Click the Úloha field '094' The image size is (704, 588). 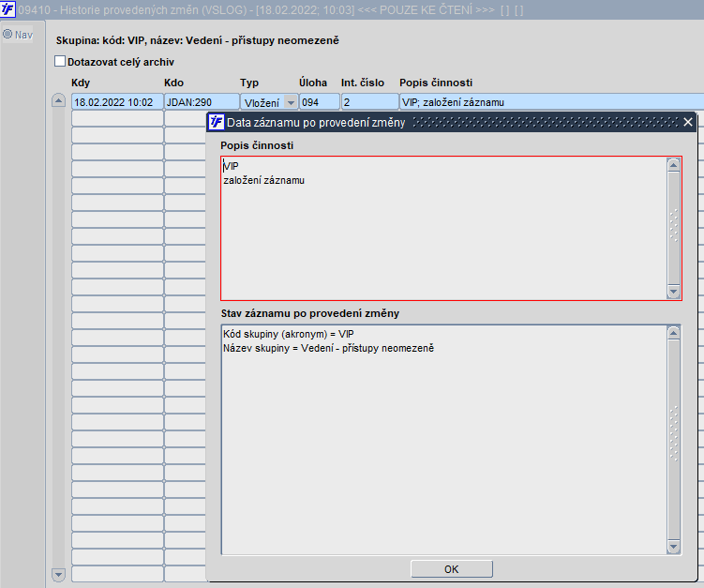[x=320, y=102]
